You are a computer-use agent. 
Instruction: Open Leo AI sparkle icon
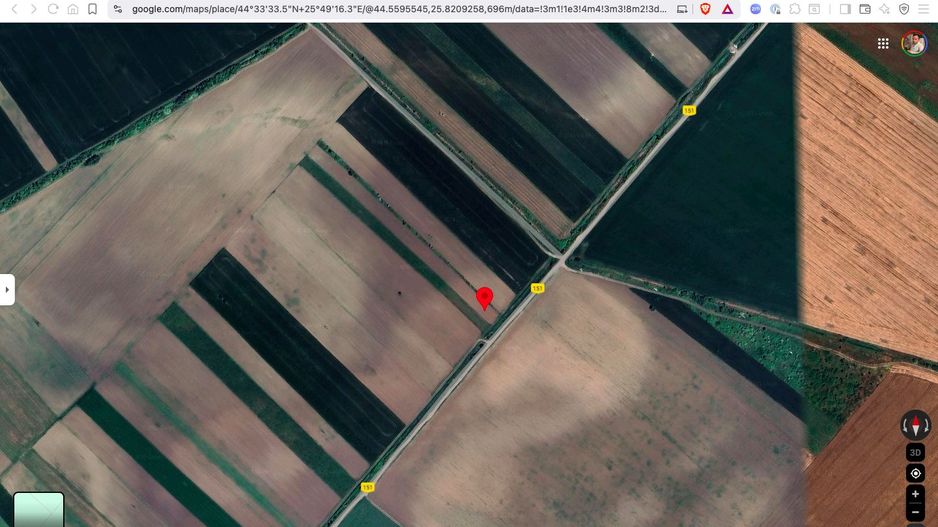coord(884,9)
